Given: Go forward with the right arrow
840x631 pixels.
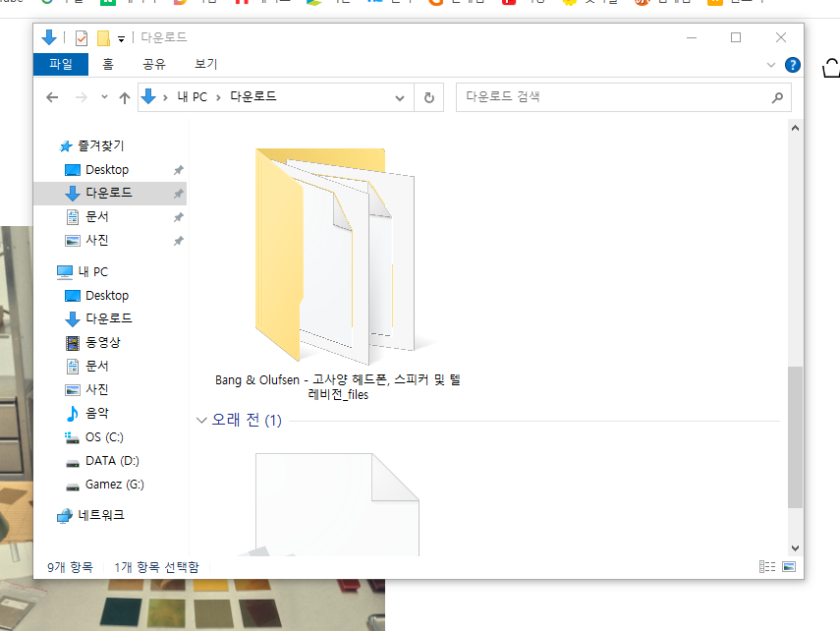Looking at the screenshot, I should [x=81, y=97].
